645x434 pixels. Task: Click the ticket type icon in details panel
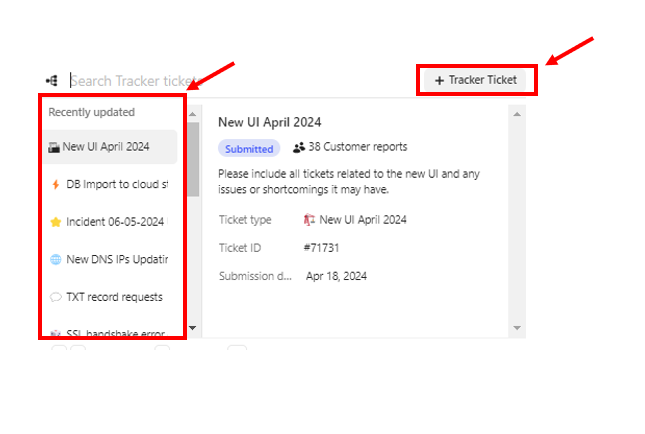310,220
